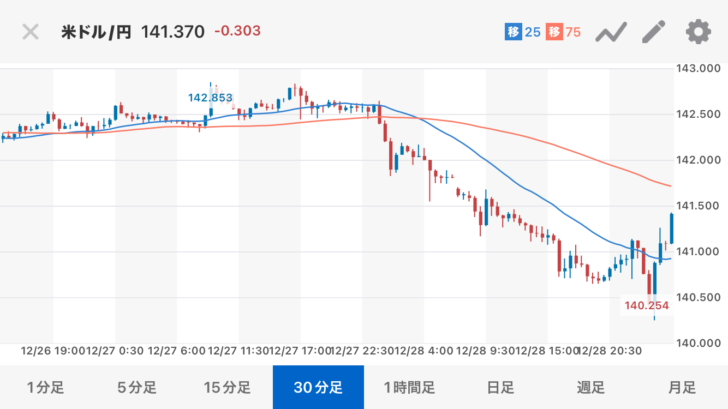Select the pencil drawing tool
The height and width of the screenshot is (409, 728).
point(653,32)
